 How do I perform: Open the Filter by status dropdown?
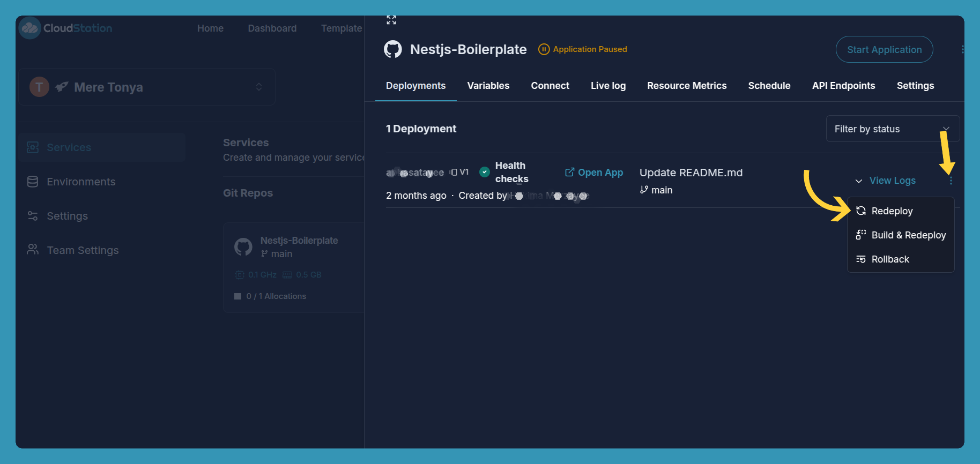tap(893, 129)
